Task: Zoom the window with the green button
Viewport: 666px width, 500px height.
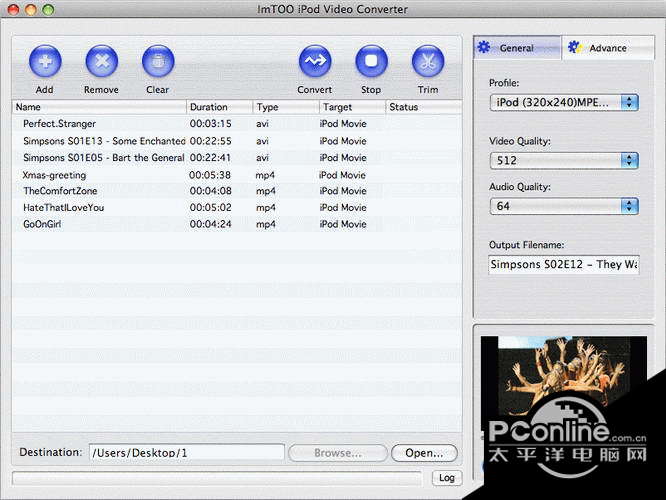Action: coord(48,9)
